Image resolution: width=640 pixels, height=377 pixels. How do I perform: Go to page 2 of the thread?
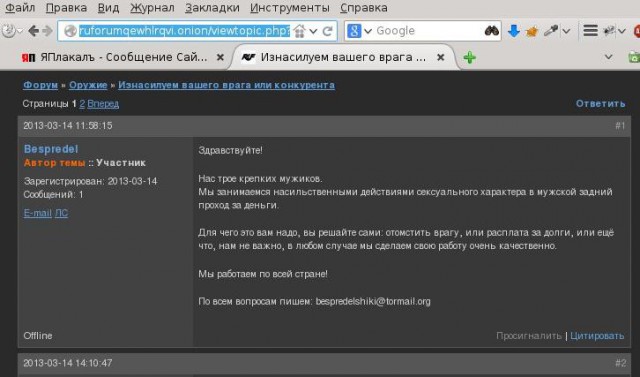click(82, 104)
